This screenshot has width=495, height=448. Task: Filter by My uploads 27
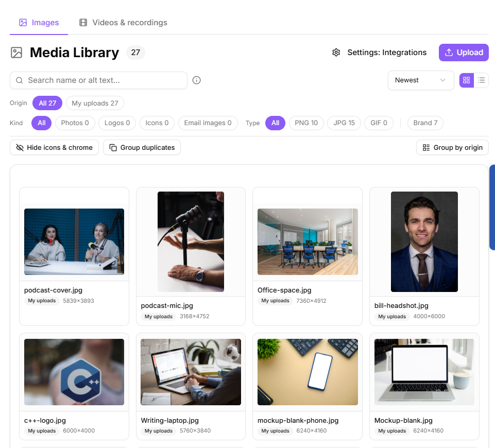95,103
